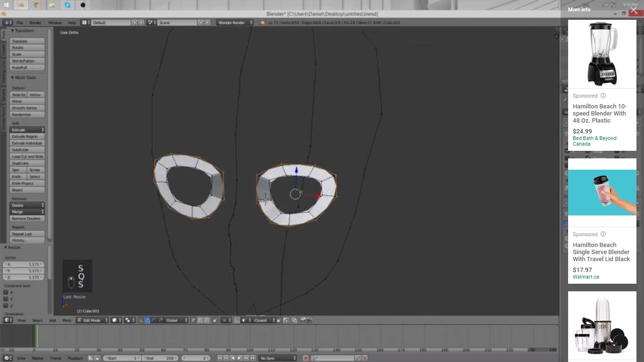Switch to the Grease Pencil tab
Viewport: 644px width, 362px height.
[x=3, y=118]
